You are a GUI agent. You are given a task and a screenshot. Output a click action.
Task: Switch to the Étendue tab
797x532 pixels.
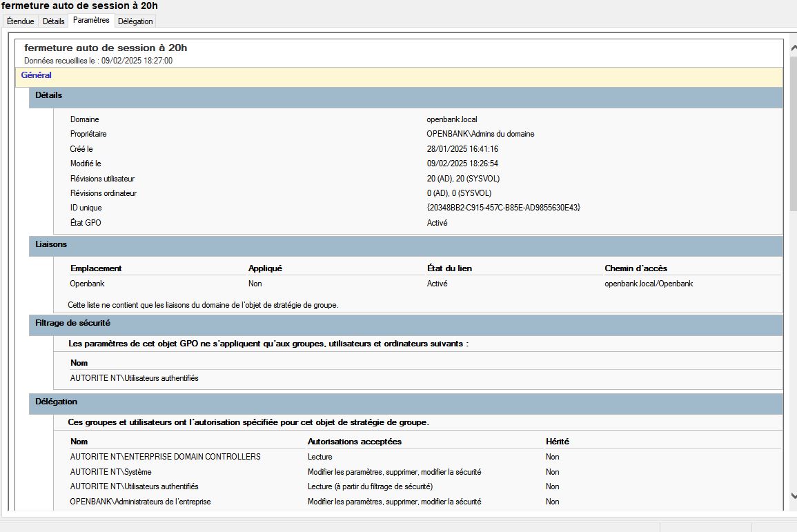pos(20,21)
